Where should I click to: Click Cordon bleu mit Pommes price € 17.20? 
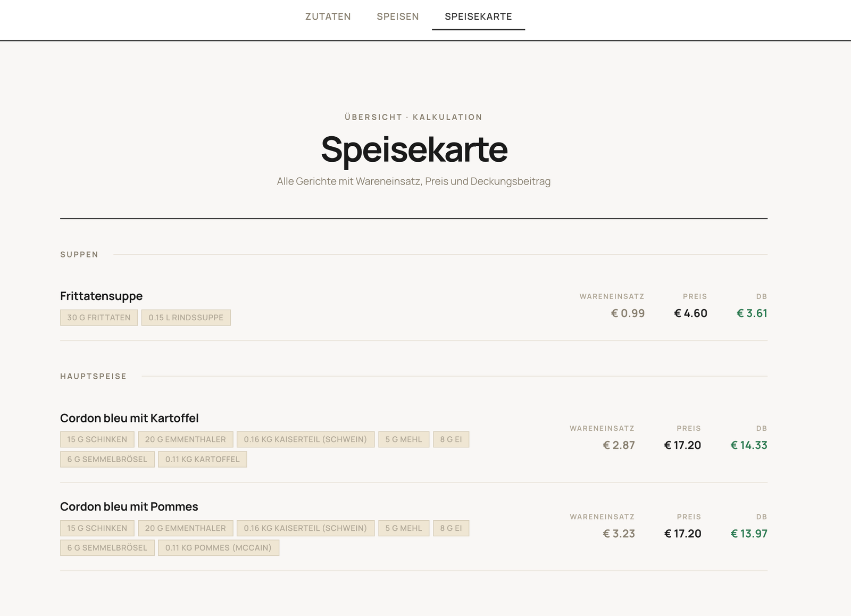click(682, 534)
